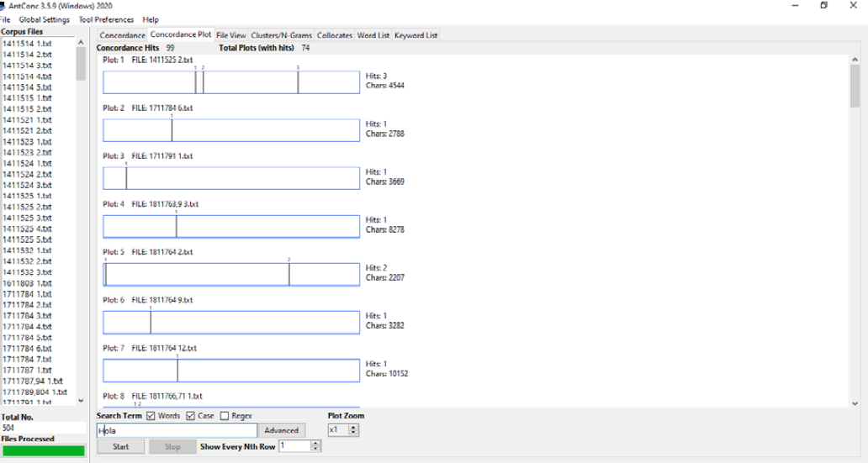Click the plot area scroll-up arrow

[855, 59]
